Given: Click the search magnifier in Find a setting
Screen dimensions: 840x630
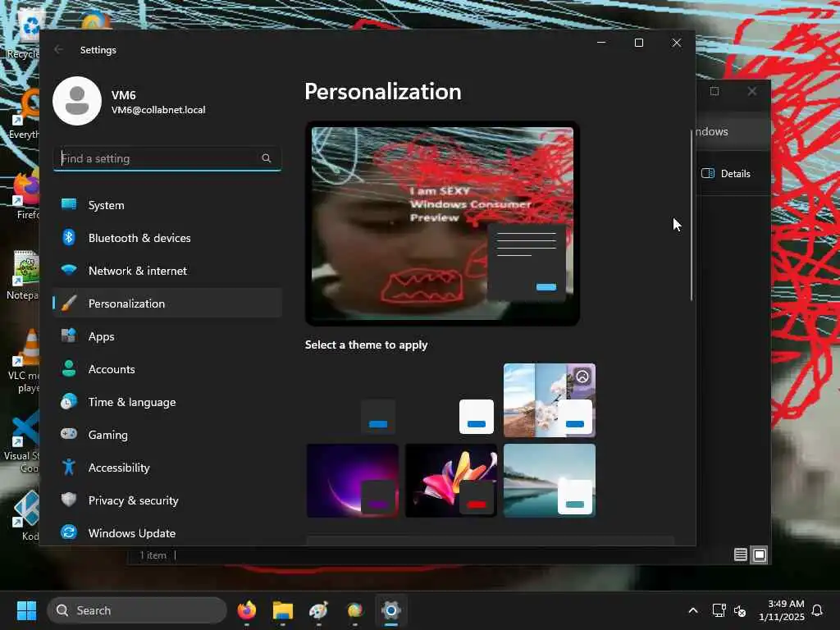Looking at the screenshot, I should 267,158.
